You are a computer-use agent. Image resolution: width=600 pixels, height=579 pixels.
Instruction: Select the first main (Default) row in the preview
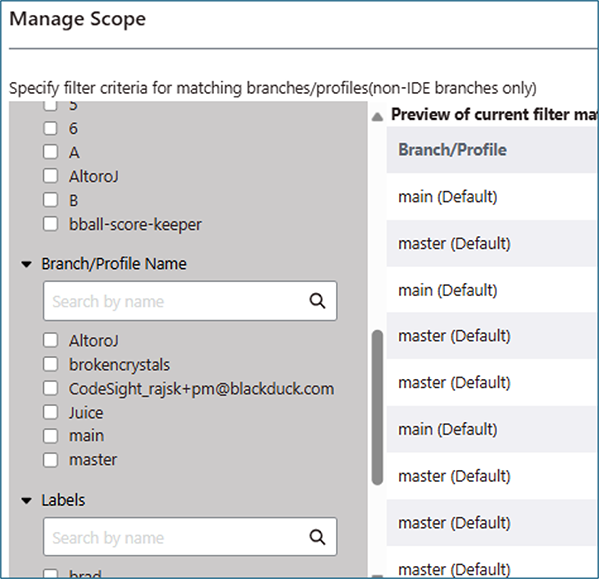pos(447,197)
